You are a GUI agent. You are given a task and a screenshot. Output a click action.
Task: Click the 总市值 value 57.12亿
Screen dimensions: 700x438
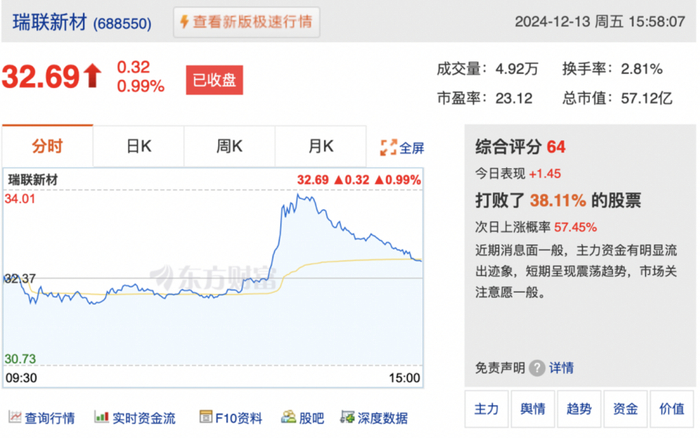coord(646,98)
